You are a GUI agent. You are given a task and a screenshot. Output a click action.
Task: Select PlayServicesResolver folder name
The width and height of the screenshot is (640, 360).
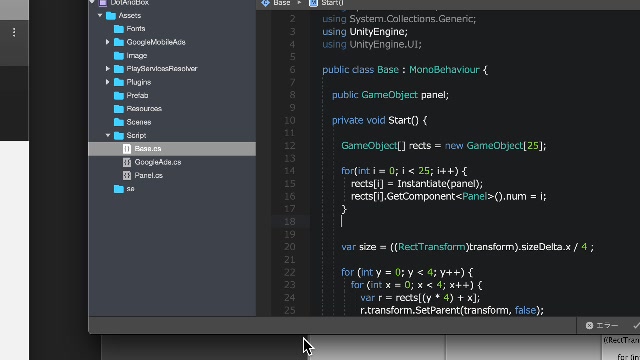pos(162,69)
